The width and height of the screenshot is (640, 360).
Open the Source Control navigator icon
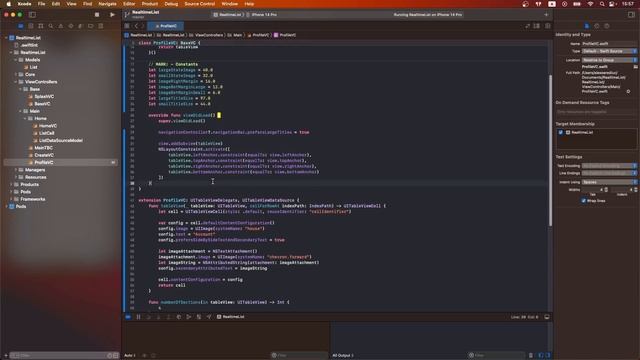pyautogui.click(x=31, y=26)
